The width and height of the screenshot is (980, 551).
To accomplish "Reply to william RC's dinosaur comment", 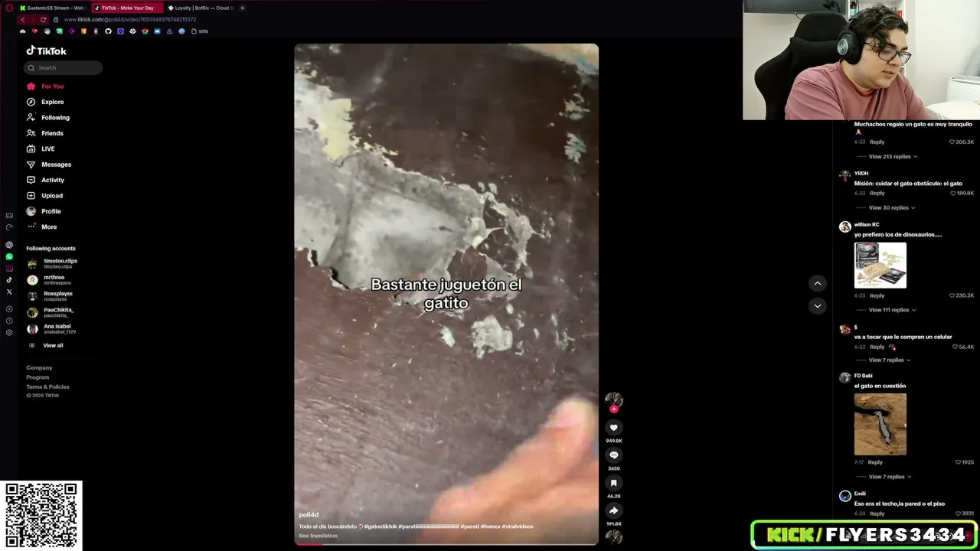I will [x=877, y=295].
